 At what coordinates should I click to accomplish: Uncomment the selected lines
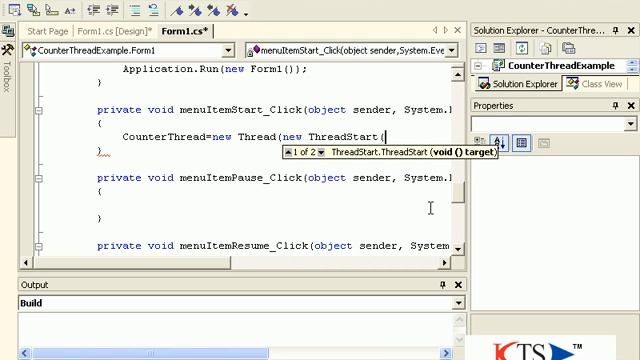click(153, 10)
